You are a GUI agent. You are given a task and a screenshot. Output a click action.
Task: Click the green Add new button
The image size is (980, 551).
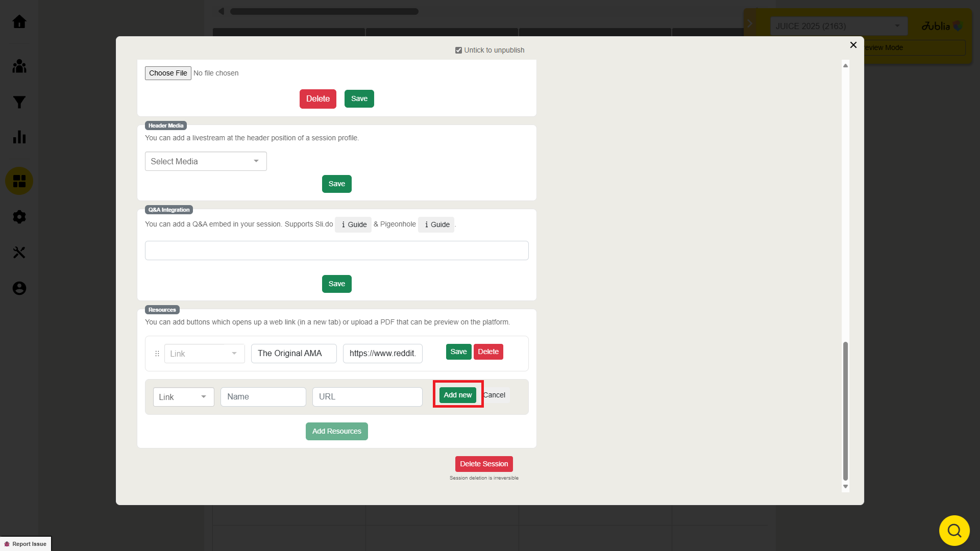pos(457,395)
